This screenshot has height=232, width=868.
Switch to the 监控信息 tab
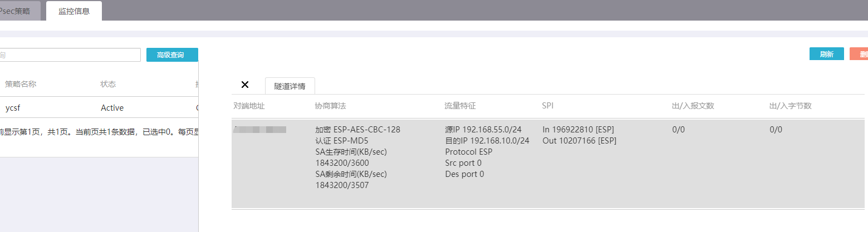[x=74, y=11]
